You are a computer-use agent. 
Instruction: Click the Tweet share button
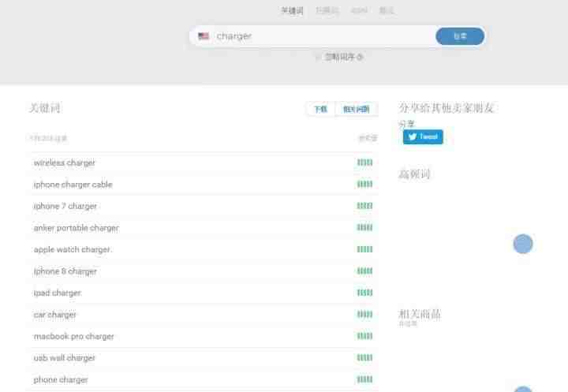pos(423,136)
